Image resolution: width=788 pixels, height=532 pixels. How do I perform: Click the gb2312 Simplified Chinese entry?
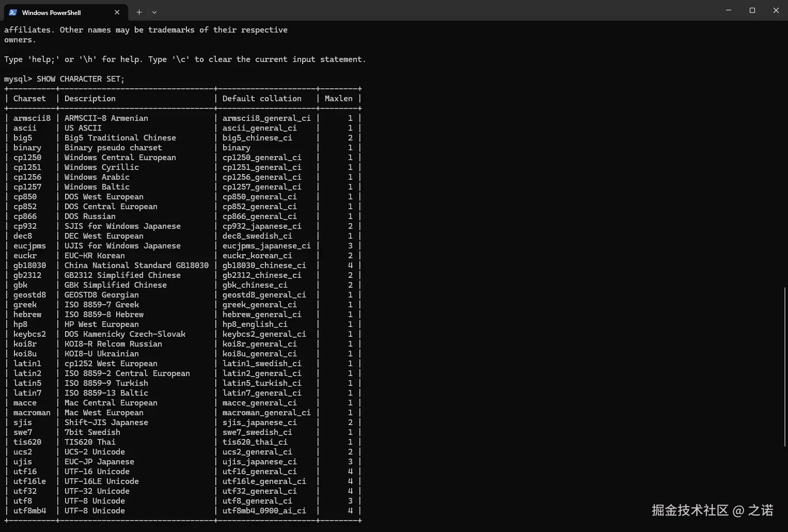coord(122,275)
